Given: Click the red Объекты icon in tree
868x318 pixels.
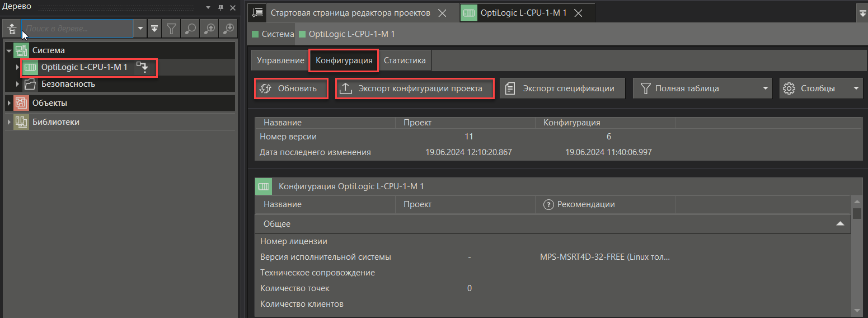Looking at the screenshot, I should [21, 103].
